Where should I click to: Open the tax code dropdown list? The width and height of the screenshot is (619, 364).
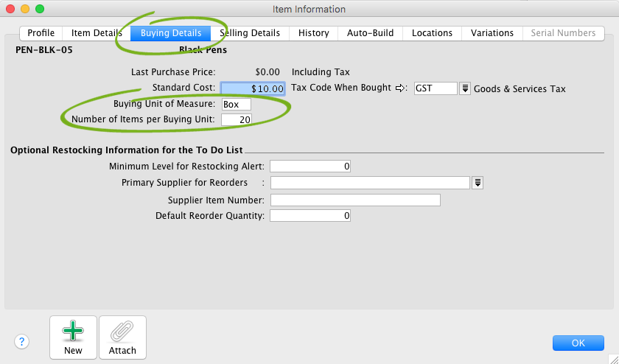tap(465, 88)
